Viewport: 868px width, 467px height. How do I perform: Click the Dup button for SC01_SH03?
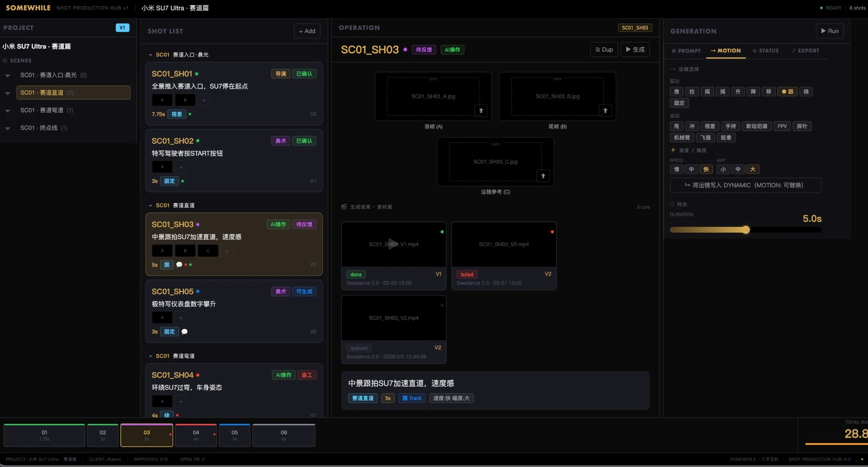click(x=604, y=49)
